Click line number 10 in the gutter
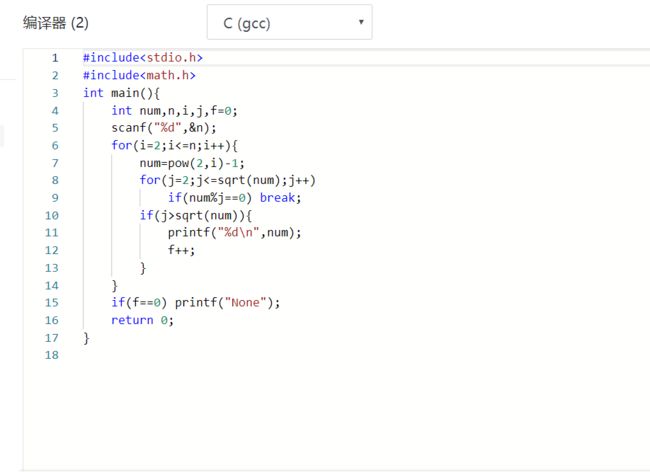650x472 pixels. (52, 215)
